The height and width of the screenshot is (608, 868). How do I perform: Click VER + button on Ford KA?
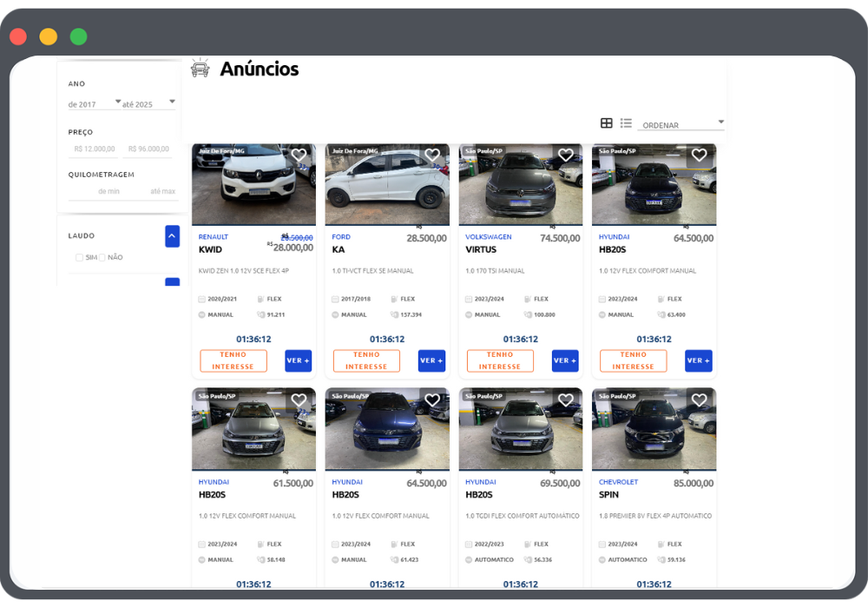[431, 360]
